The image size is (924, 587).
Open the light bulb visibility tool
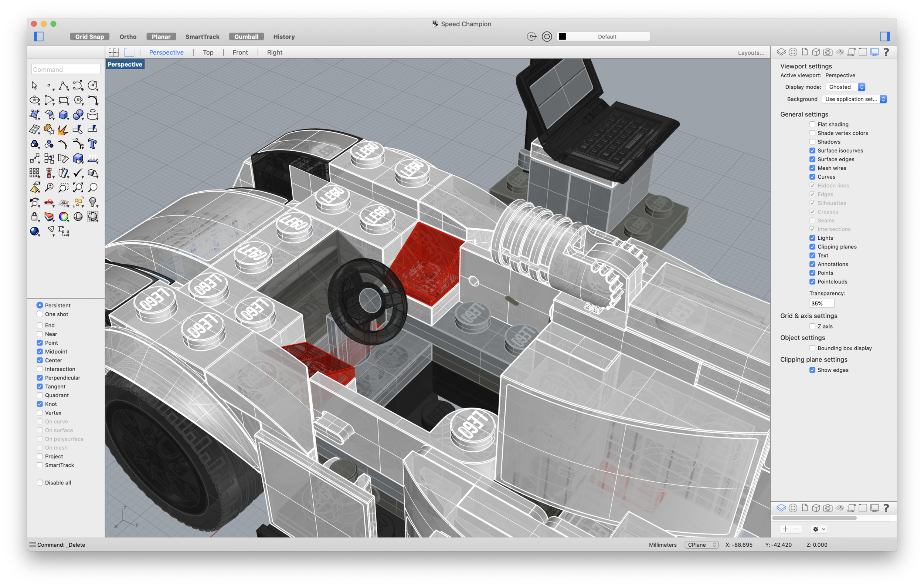[93, 202]
